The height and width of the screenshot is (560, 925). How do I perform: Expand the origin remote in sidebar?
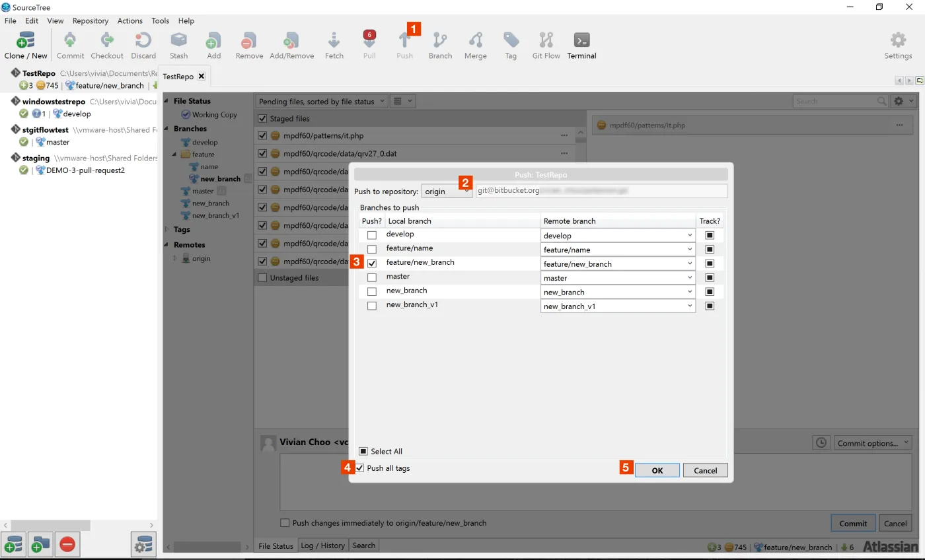point(176,258)
